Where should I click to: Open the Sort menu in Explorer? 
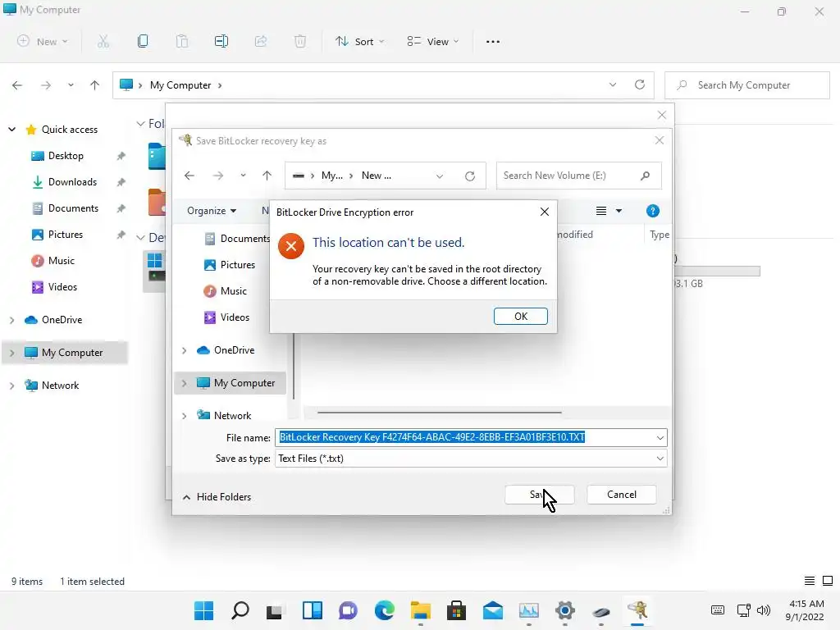(359, 41)
